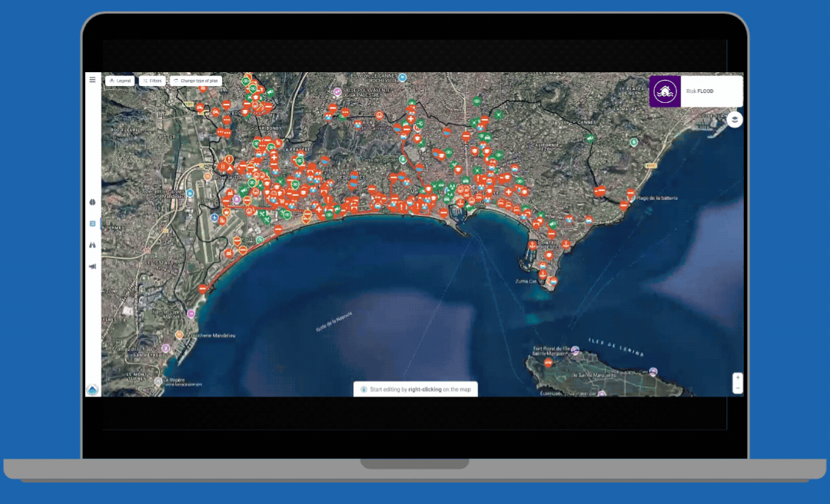Toggle the Legend panel
Image resolution: width=830 pixels, height=504 pixels.
pos(120,81)
